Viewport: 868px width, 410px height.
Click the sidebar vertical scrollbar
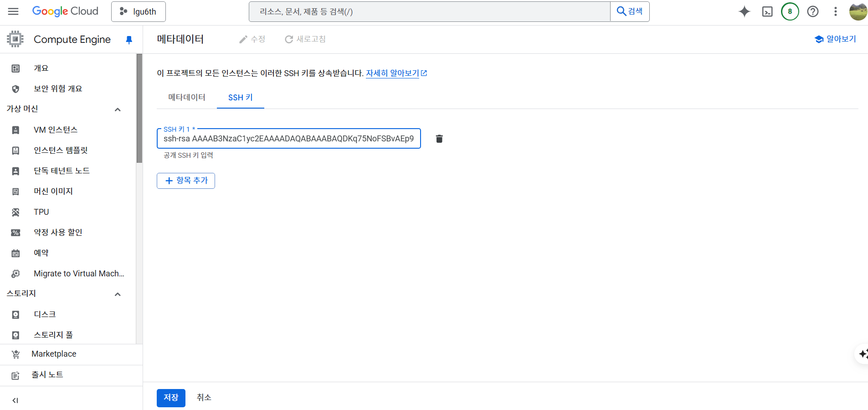pos(139,108)
